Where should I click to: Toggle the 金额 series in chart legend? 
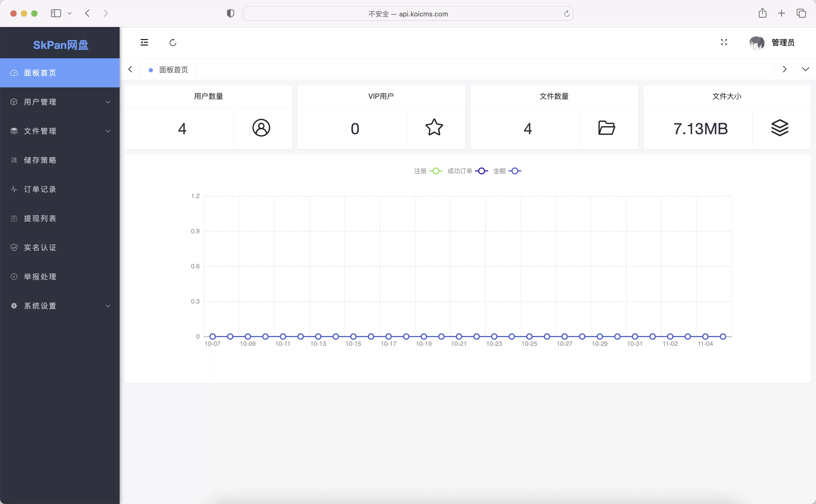tap(507, 171)
